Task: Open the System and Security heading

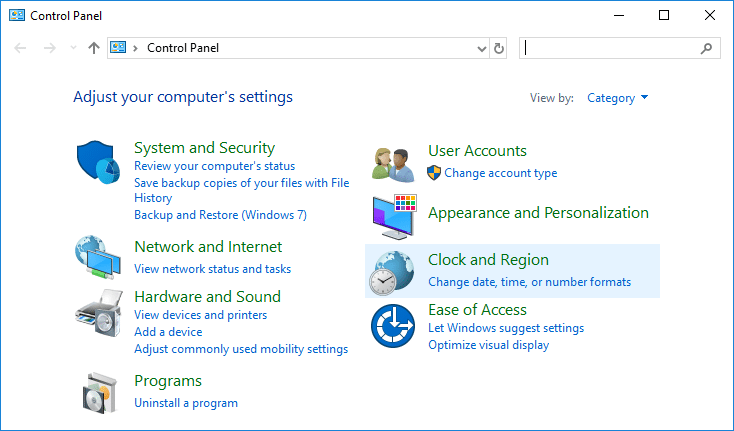Action: (x=204, y=148)
